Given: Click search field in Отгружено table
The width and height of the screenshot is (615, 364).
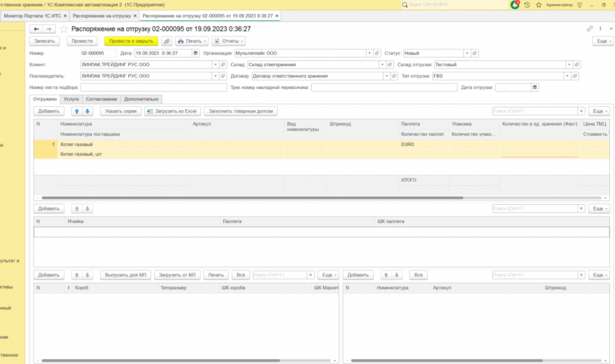Looking at the screenshot, I should pyautogui.click(x=535, y=111).
